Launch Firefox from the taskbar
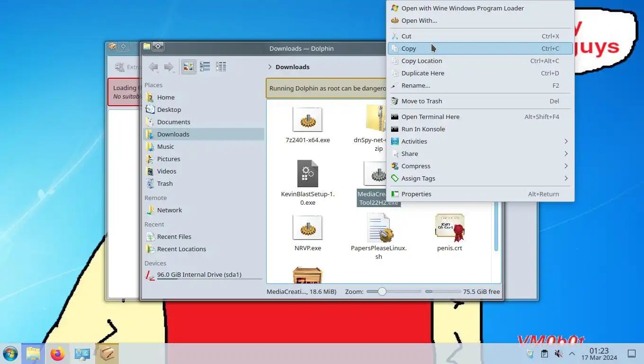Image resolution: width=644 pixels, height=364 pixels. click(x=57, y=354)
